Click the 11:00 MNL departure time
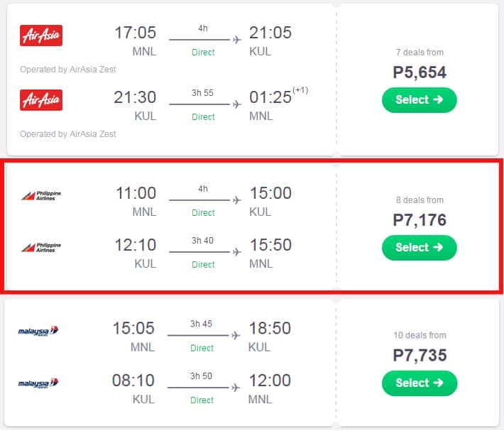 pos(135,194)
